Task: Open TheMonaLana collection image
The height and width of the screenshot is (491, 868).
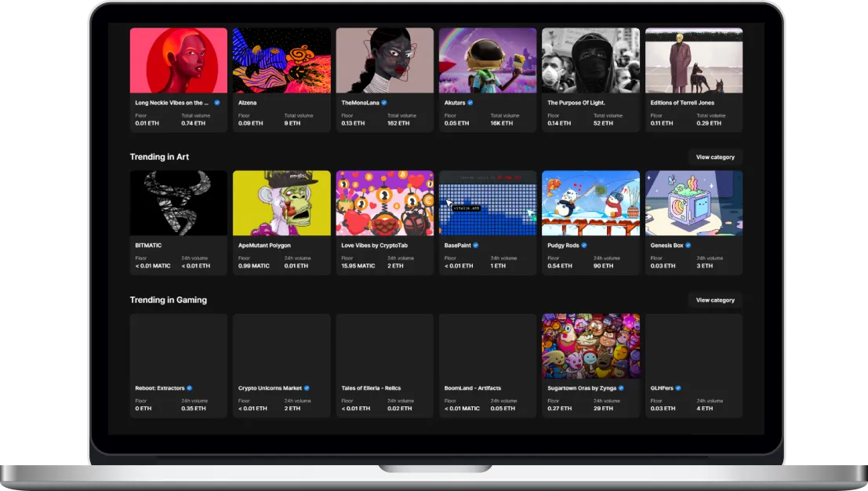Action: pos(385,60)
